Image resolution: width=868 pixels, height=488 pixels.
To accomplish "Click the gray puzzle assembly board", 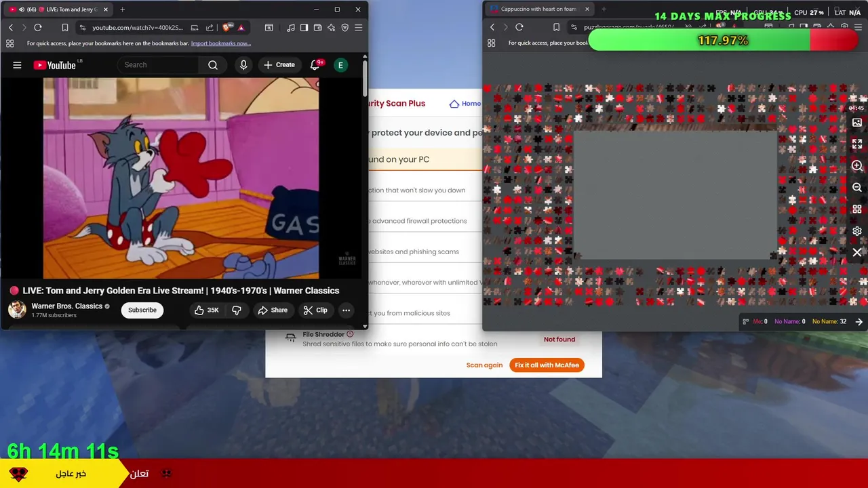I will click(x=676, y=195).
